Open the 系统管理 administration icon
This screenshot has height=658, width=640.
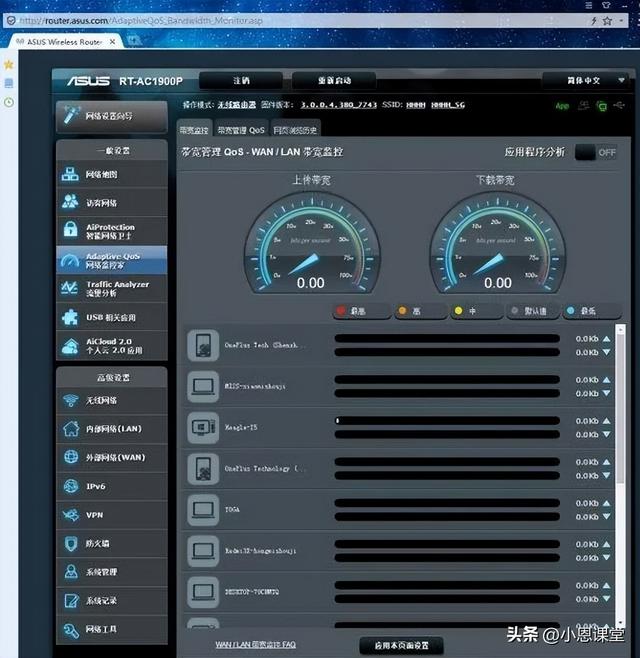[x=71, y=572]
